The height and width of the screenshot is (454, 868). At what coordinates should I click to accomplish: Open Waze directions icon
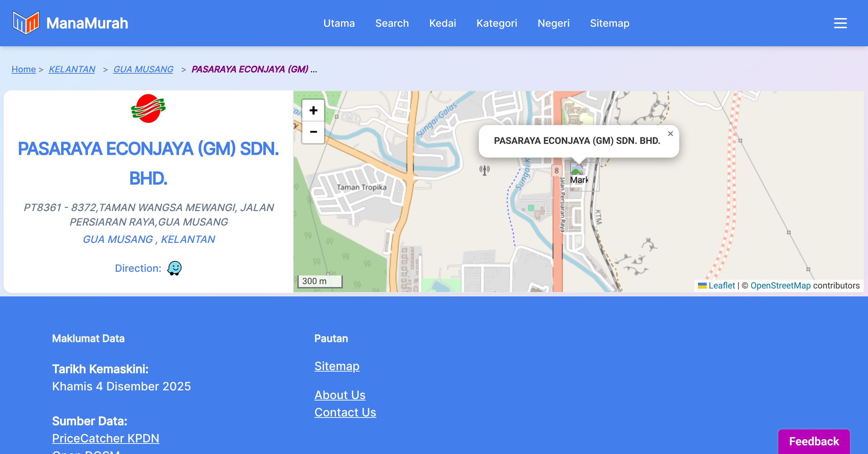point(174,268)
